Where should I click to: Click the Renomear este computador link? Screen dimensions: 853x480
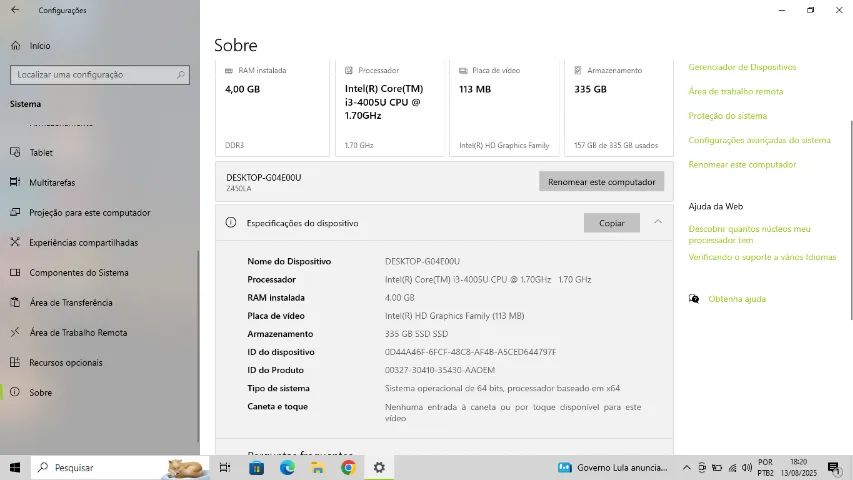(x=742, y=164)
